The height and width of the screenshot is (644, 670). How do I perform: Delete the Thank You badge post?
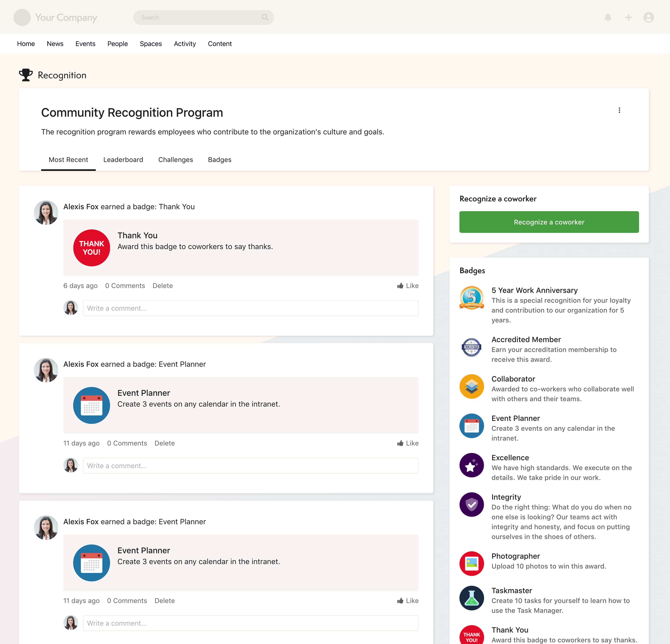tap(163, 286)
